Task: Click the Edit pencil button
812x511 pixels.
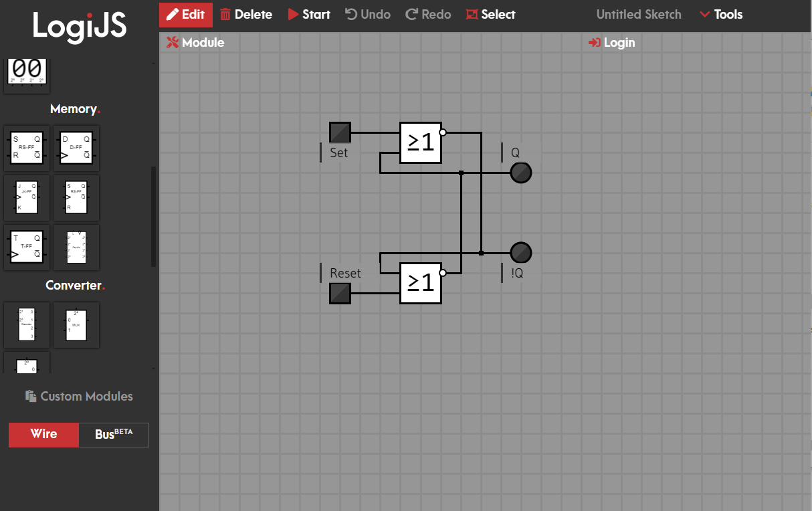Action: [x=186, y=14]
